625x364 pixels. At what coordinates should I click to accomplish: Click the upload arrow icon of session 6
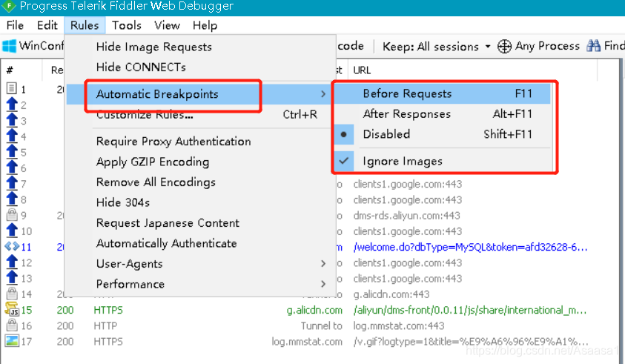pos(12,168)
